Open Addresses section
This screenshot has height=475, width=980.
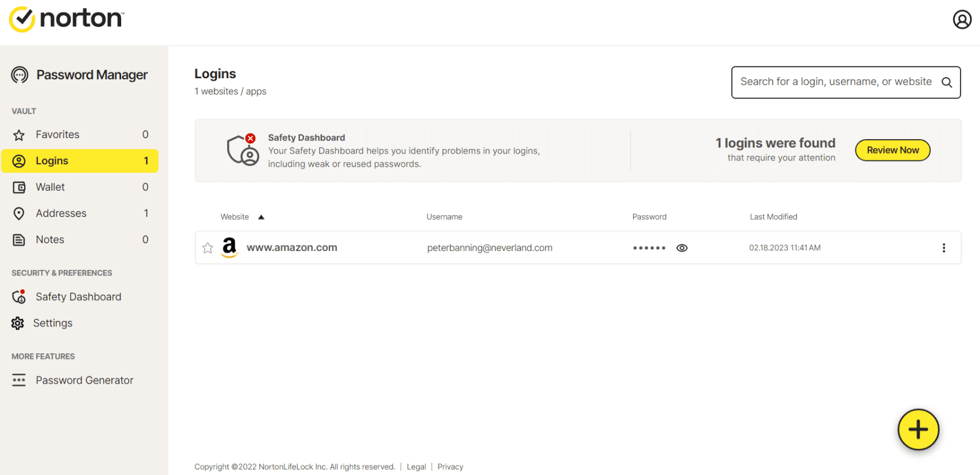(x=80, y=213)
